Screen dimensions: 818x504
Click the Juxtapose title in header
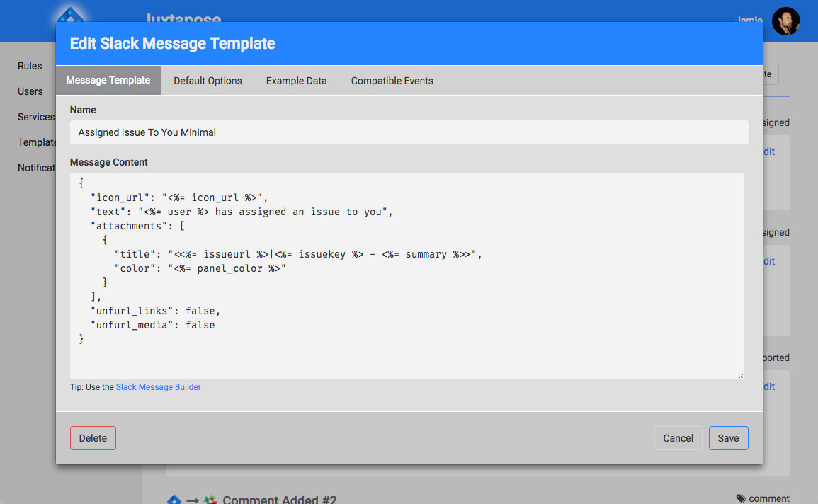click(183, 18)
